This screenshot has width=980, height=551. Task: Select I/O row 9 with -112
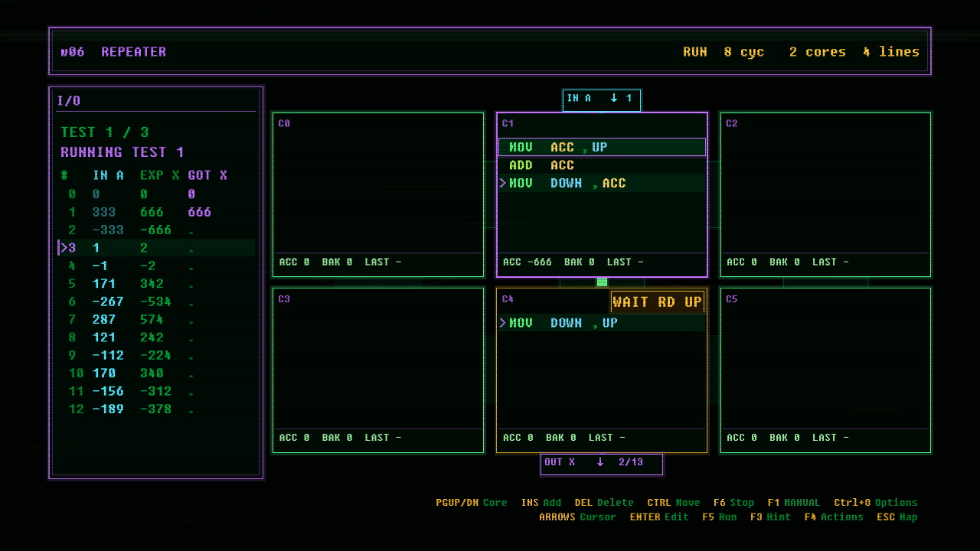point(156,355)
